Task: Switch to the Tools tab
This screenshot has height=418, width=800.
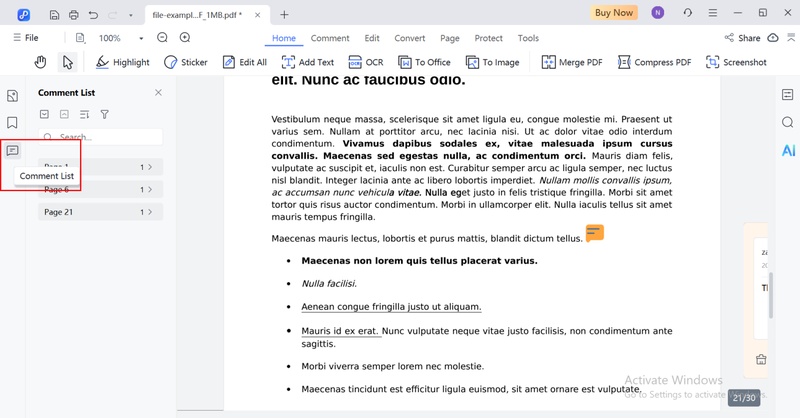Action: pyautogui.click(x=528, y=38)
